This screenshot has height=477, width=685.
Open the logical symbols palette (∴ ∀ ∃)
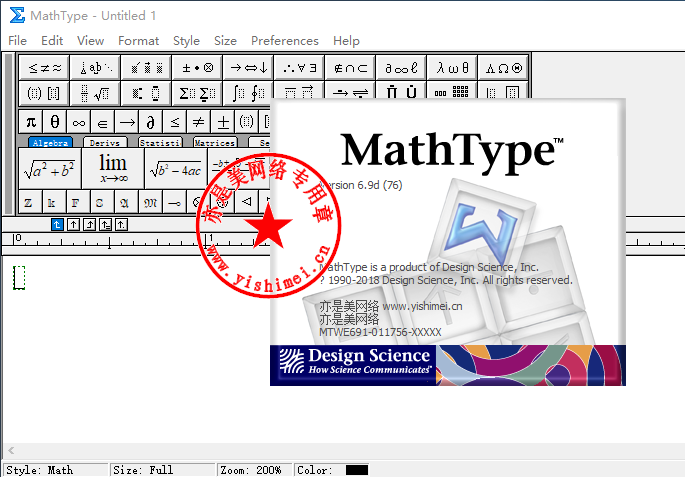(299, 68)
